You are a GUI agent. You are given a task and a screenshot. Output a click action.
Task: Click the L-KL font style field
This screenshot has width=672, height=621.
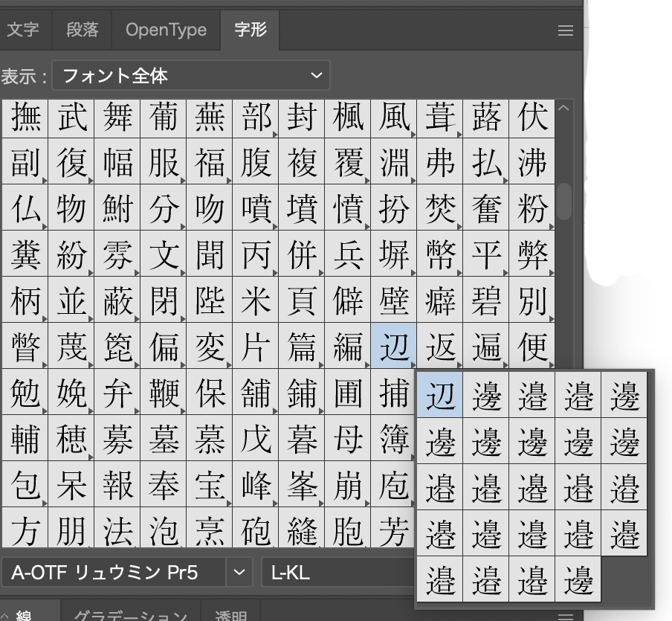[335, 573]
